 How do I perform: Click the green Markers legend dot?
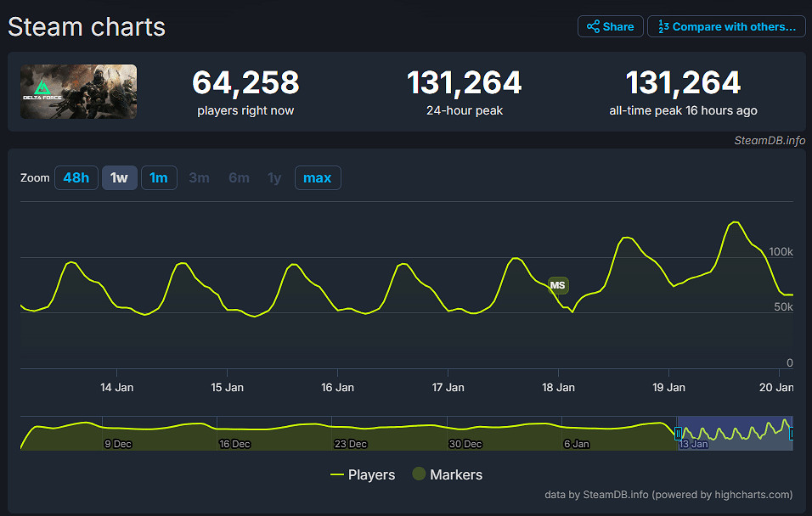418,474
